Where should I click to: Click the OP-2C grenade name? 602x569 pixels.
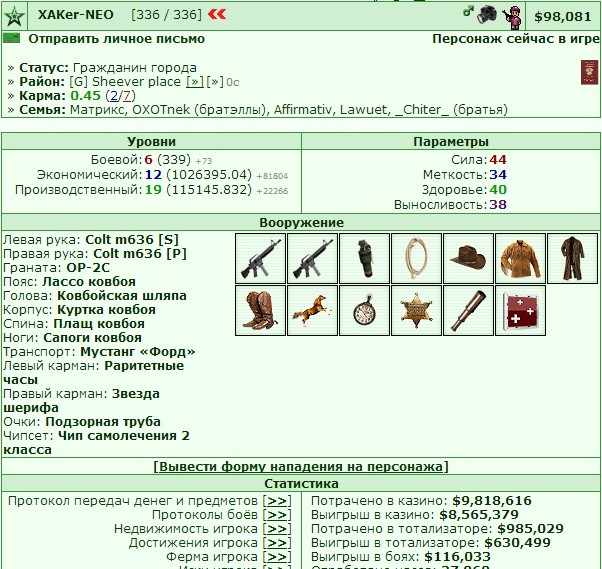(x=88, y=268)
